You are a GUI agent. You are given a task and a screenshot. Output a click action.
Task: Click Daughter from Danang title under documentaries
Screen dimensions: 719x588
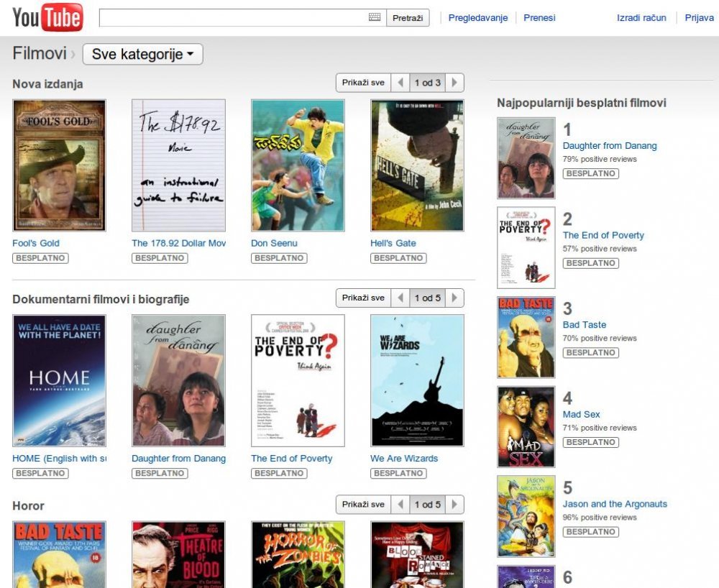click(178, 459)
